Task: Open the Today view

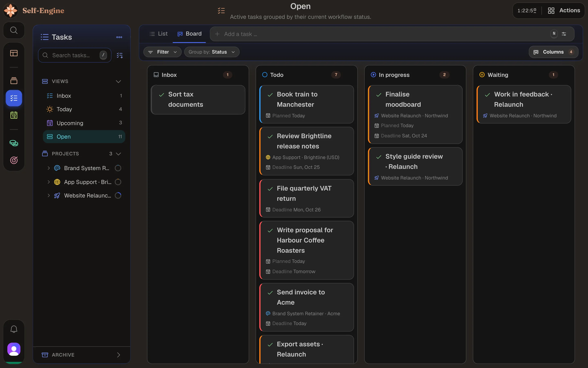Action: tap(84, 109)
